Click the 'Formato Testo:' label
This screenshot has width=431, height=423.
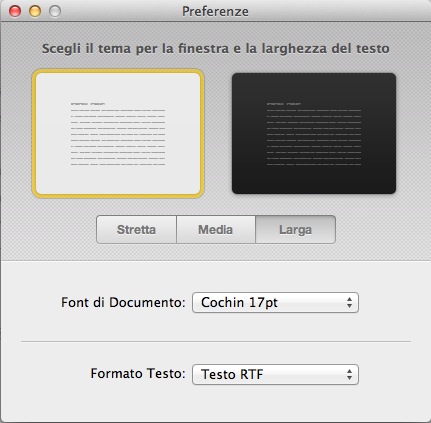(x=138, y=373)
